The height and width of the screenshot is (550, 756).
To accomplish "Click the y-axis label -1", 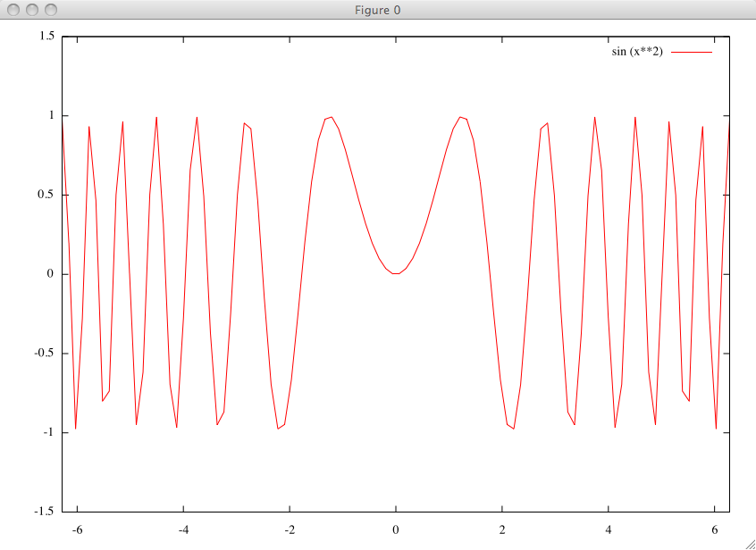I will point(48,432).
